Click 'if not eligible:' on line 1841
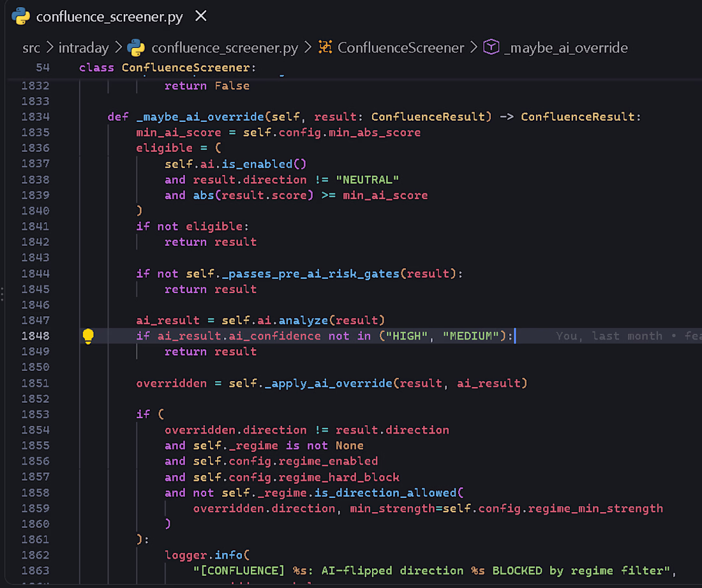This screenshot has width=702, height=588. coord(193,227)
